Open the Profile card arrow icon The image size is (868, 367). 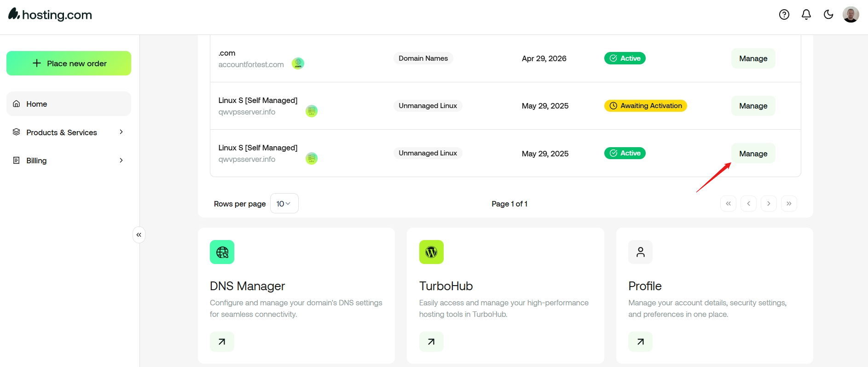pos(640,342)
